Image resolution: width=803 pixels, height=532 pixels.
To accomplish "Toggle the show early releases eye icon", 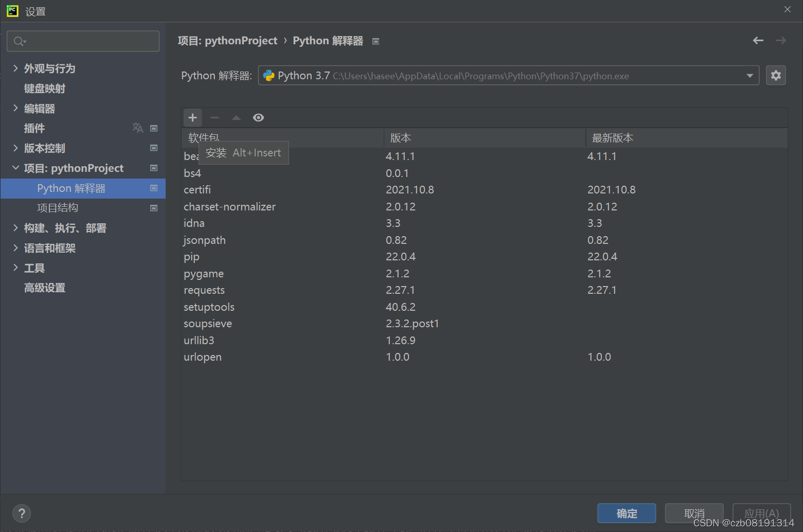I will [258, 118].
